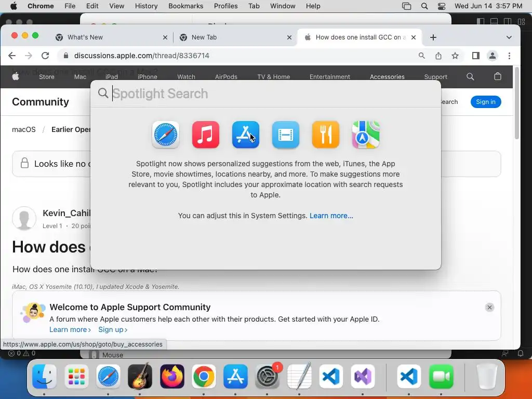Image resolution: width=532 pixels, height=399 pixels.
Task: Switch to the What's New tab
Action: point(111,37)
